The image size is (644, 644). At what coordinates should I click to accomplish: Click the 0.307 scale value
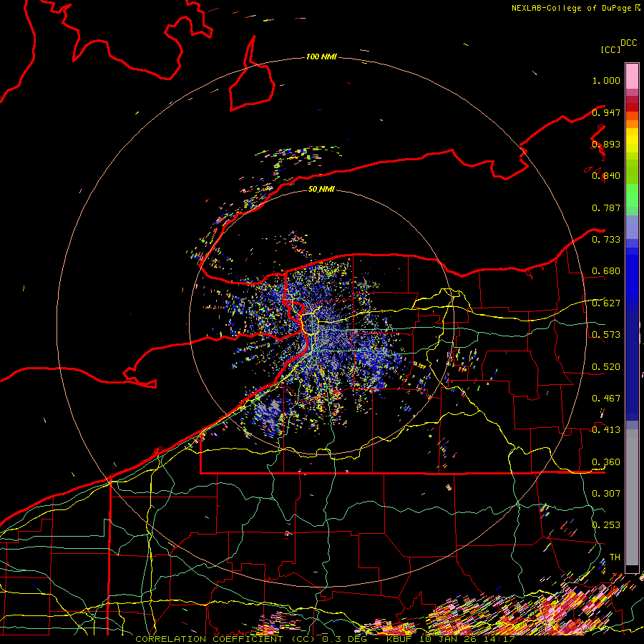click(606, 494)
